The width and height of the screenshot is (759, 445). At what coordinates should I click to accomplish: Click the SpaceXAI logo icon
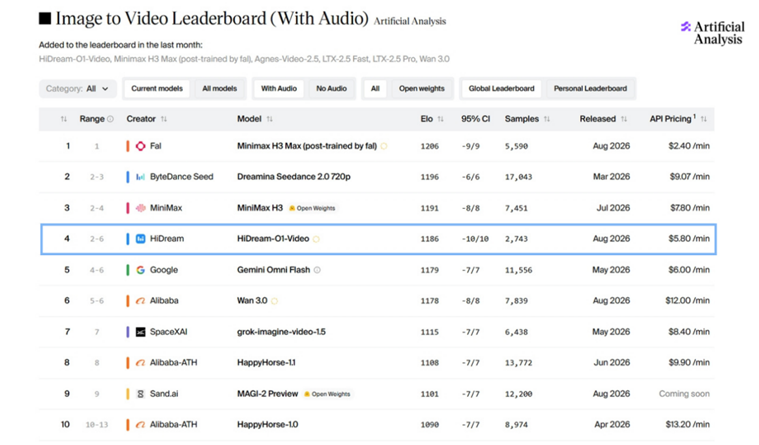click(x=140, y=332)
